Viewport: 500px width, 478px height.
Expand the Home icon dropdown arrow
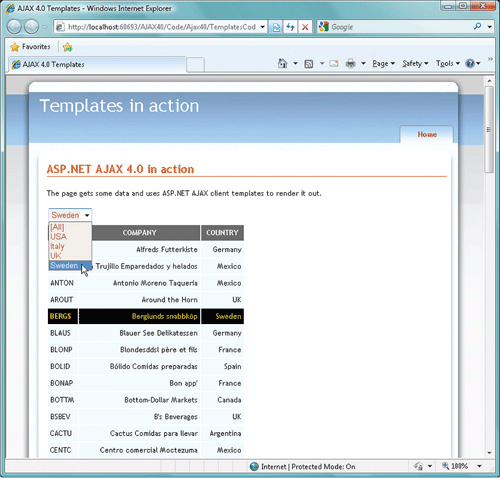[295, 63]
